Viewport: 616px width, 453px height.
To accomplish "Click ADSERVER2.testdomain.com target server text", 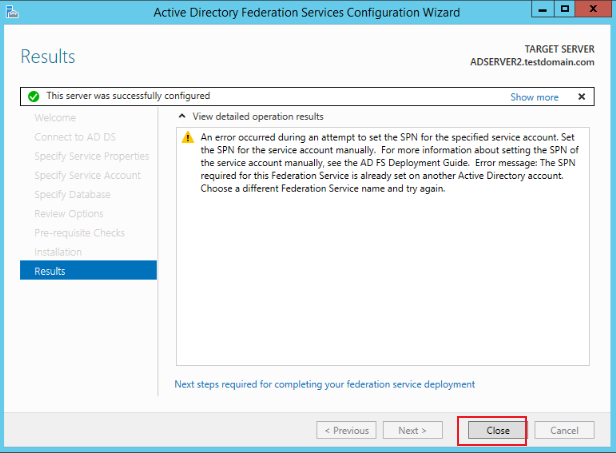I will coord(532,62).
